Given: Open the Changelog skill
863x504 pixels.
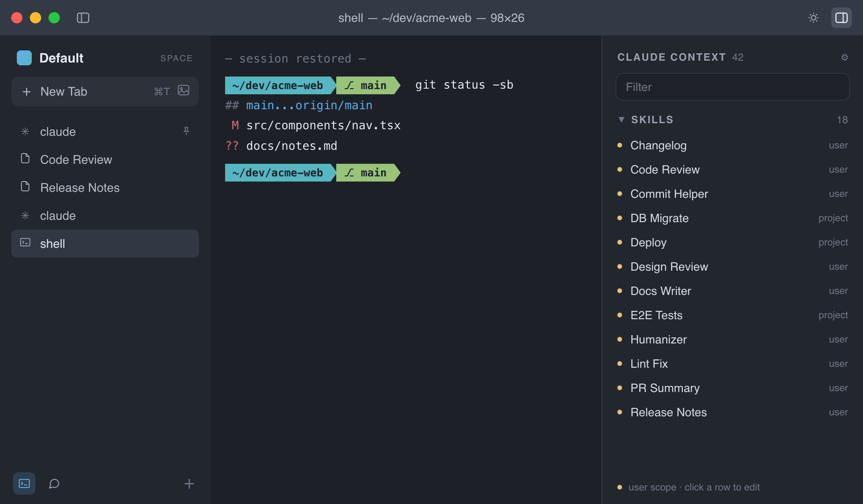Looking at the screenshot, I should point(732,146).
